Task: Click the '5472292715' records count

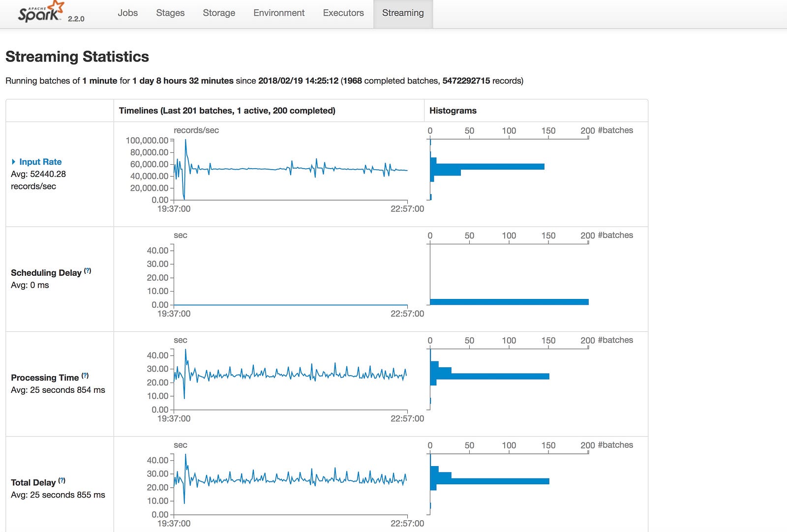Action: point(466,81)
